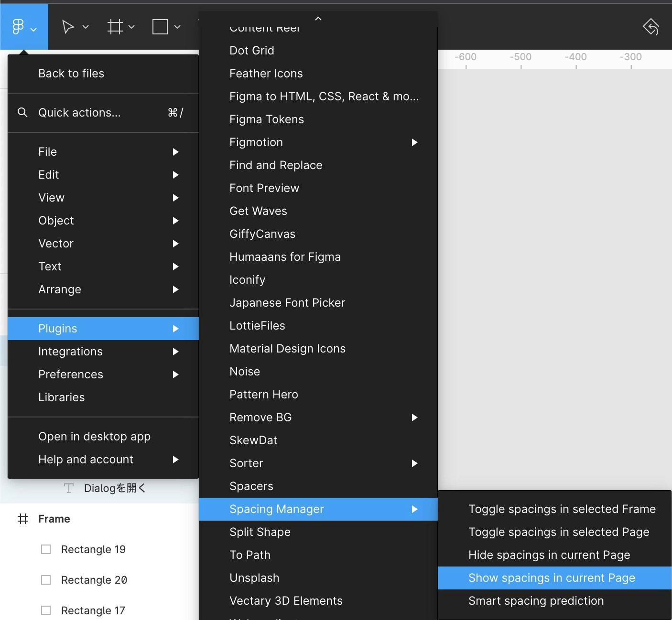The height and width of the screenshot is (620, 672).
Task: Open Frame tool options chevron
Action: coord(131,27)
